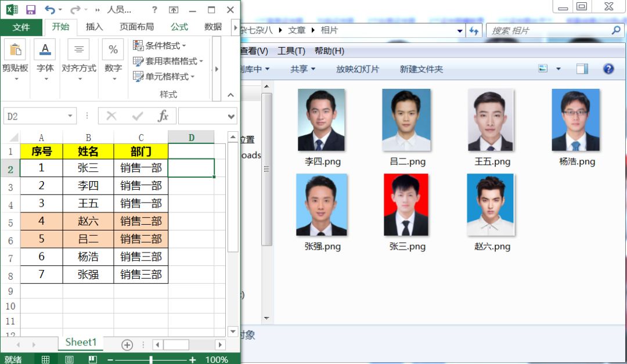Open Excel help question mark
This screenshot has height=364, width=627.
[155, 10]
